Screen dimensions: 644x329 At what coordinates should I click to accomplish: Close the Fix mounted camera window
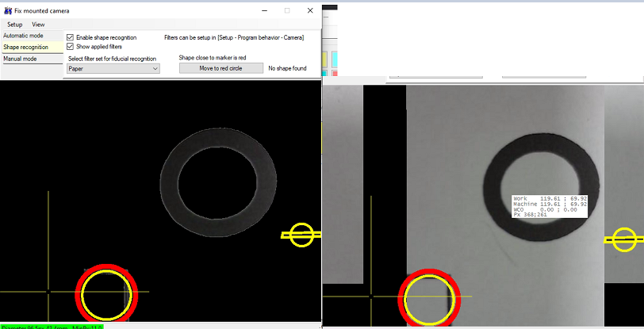point(310,10)
